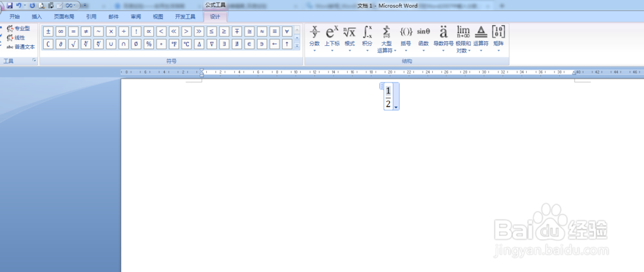
Task: Click the fraction equation in the document
Action: click(388, 97)
